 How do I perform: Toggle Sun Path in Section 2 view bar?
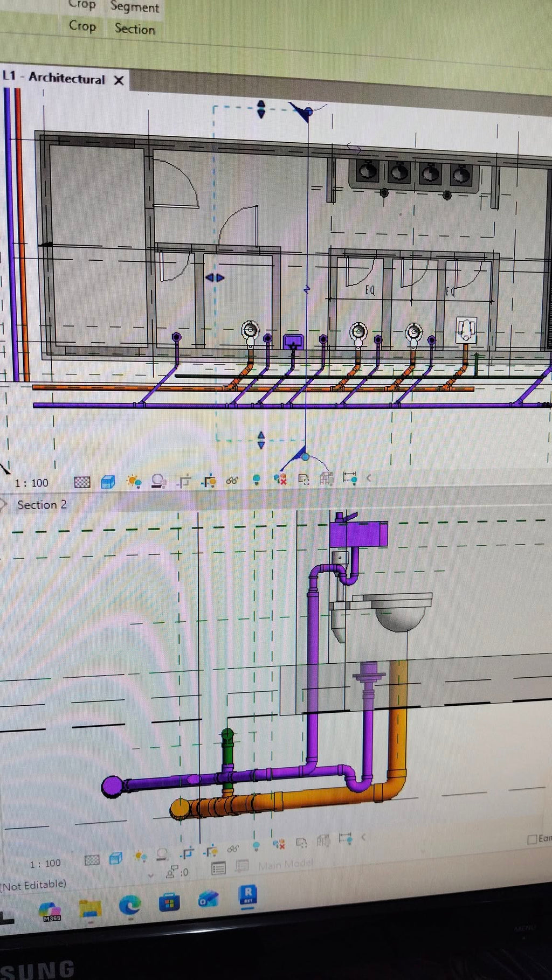140,856
